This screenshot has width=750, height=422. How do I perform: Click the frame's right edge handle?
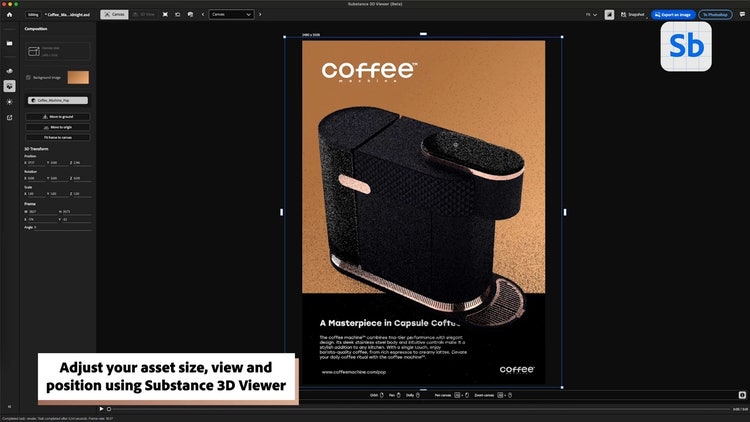pos(565,212)
